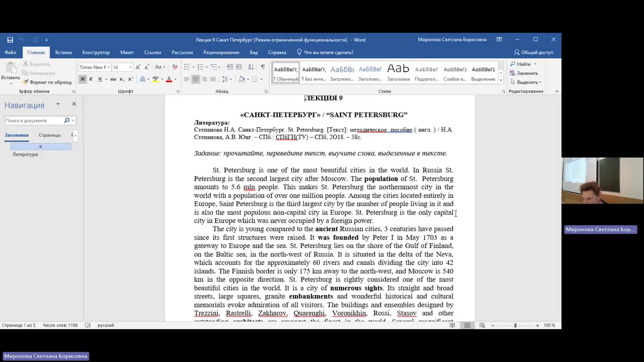Viewport: 644px width, 362px height.
Task: Toggle Print Layout view in status bar
Action: click(x=467, y=325)
